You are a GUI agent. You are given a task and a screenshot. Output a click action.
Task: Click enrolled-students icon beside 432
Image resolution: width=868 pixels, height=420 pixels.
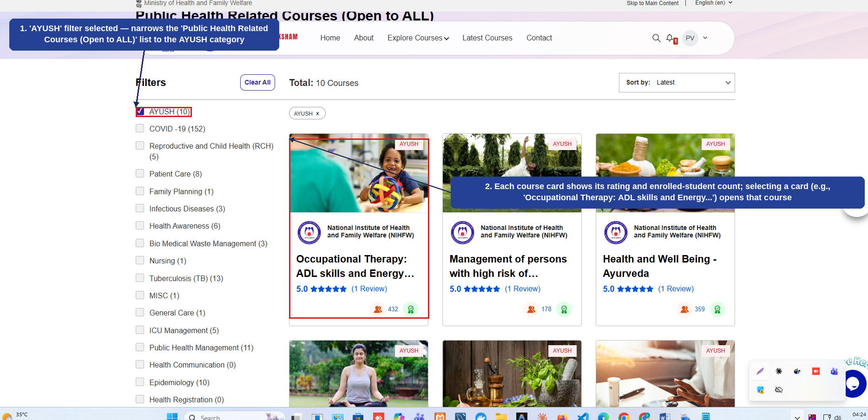[x=378, y=309]
